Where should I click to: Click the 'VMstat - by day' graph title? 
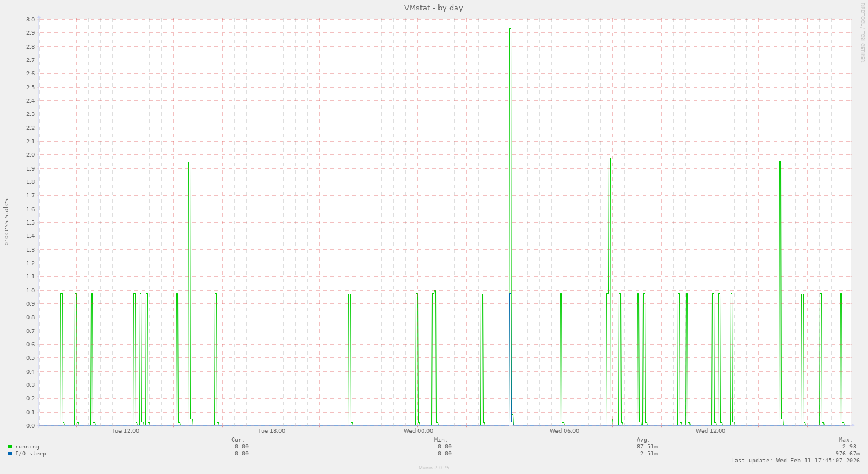(x=433, y=8)
